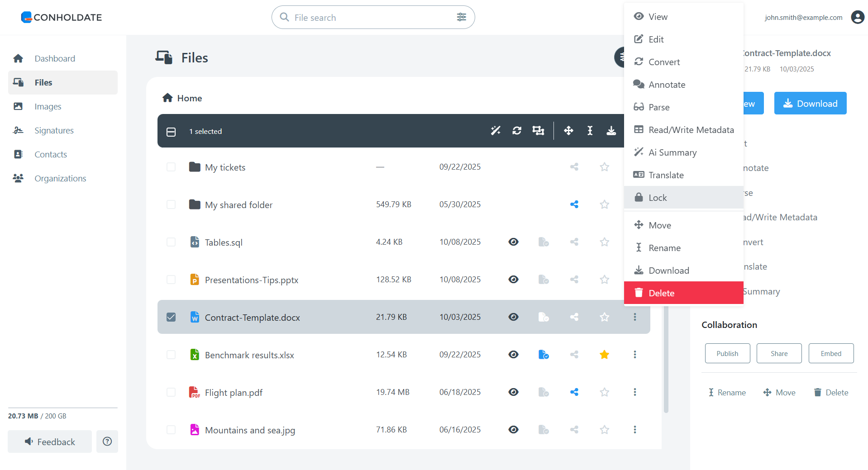Open search filter options in File search
This screenshot has width=868, height=470.
coord(461,17)
